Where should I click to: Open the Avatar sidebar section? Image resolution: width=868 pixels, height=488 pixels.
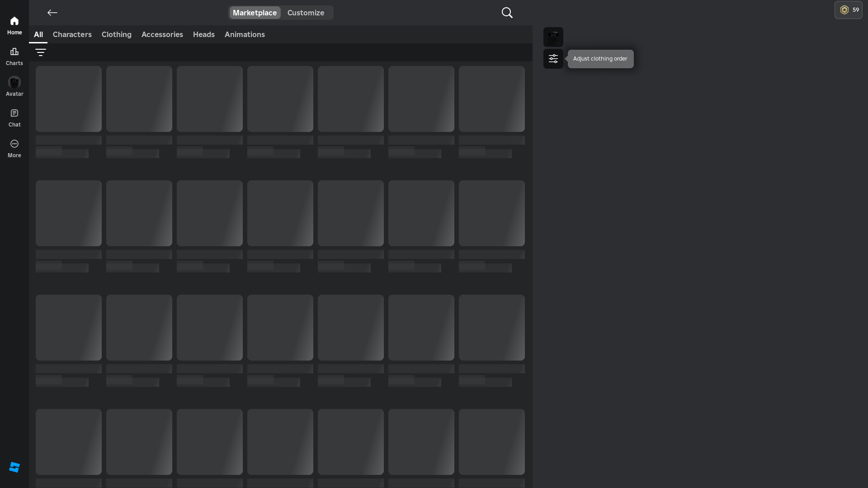tap(14, 86)
